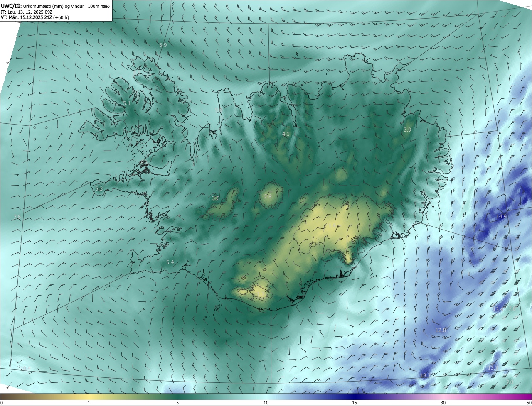This screenshot has height=406, width=532.
Task: Click the '0' label on the color scale
Action: tap(2, 403)
